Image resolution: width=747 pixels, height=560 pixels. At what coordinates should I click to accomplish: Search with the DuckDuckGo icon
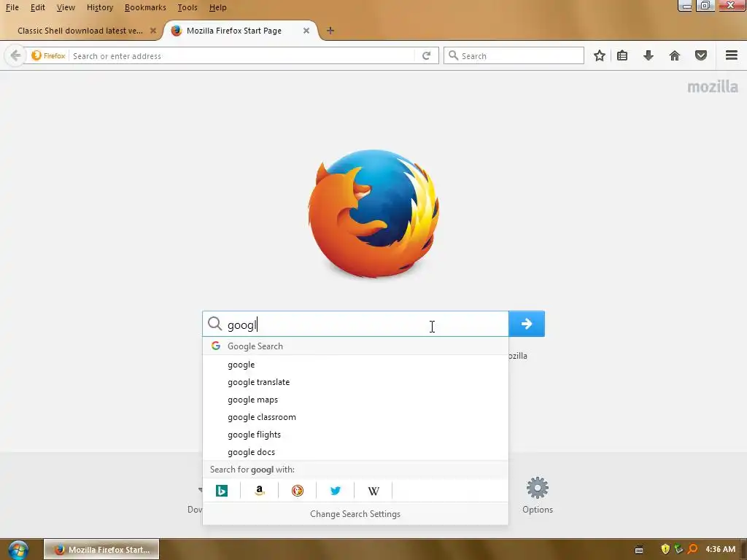[298, 491]
